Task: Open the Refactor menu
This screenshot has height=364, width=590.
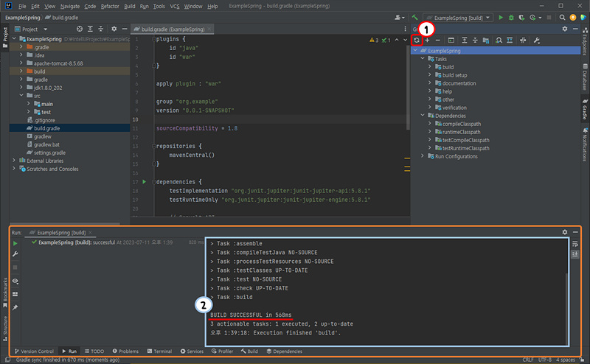Action: click(x=110, y=6)
